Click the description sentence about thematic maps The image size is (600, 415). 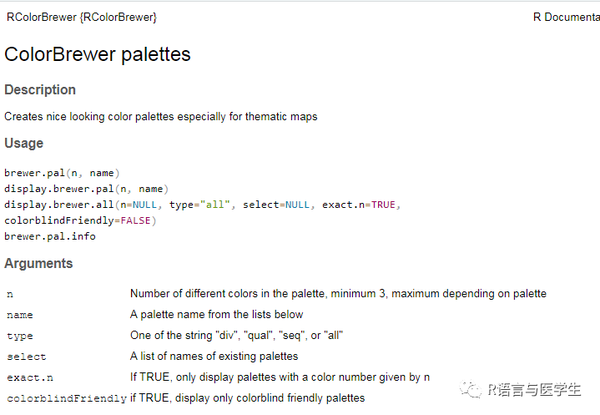pyautogui.click(x=160, y=117)
